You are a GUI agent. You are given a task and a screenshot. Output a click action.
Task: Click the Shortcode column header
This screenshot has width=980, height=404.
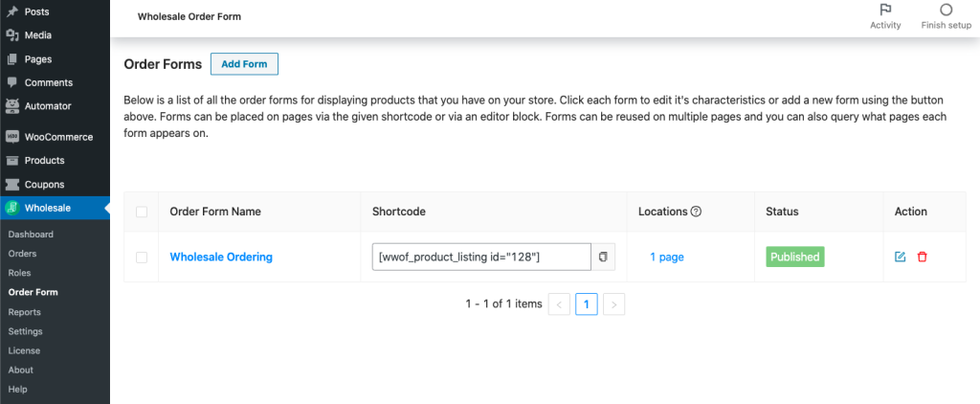tap(399, 212)
